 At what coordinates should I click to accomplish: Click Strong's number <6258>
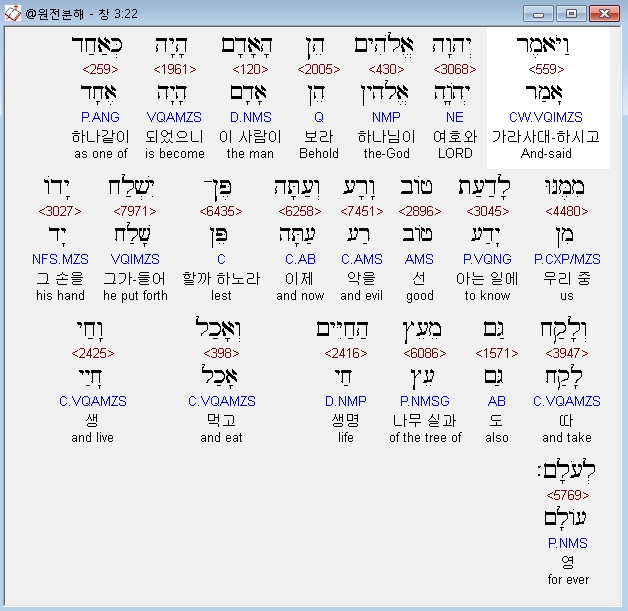[x=300, y=211]
